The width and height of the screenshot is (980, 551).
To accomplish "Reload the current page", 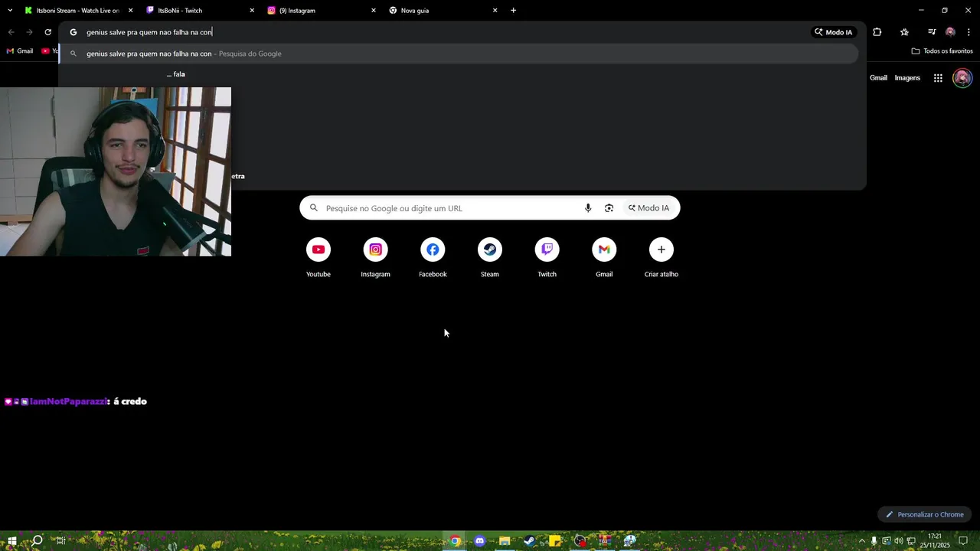I will [x=47, y=32].
